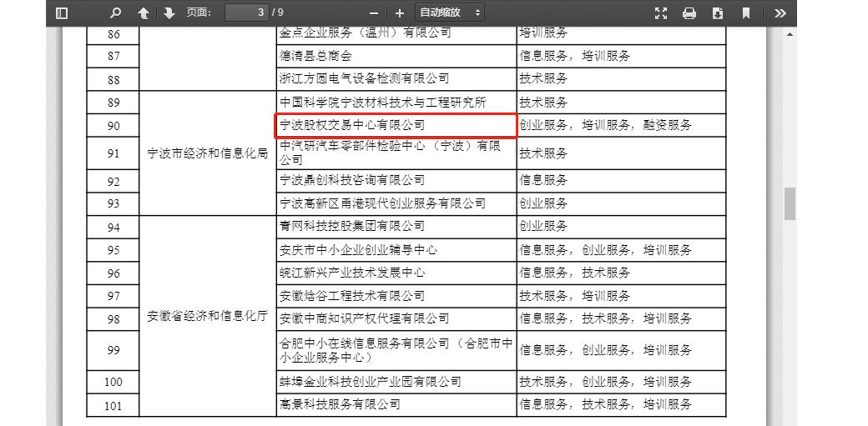868x426 pixels.
Task: Zoom out with the minus button
Action: tap(374, 13)
